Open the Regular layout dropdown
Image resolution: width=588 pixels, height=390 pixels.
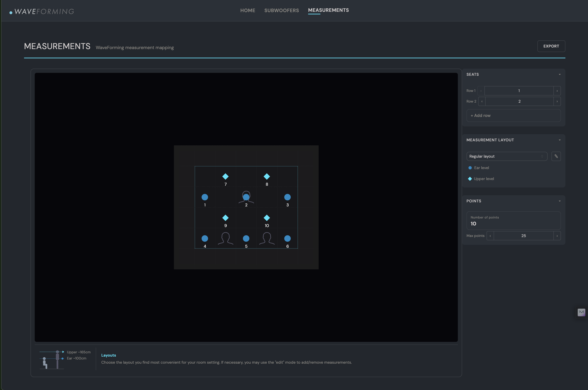pyautogui.click(x=507, y=156)
